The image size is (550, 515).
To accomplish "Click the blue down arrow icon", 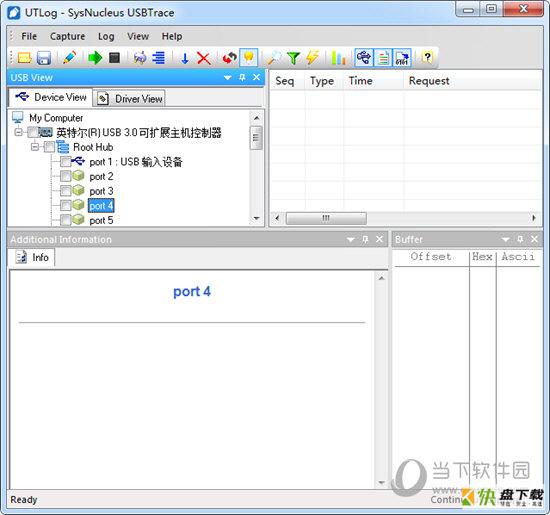I will 185,58.
